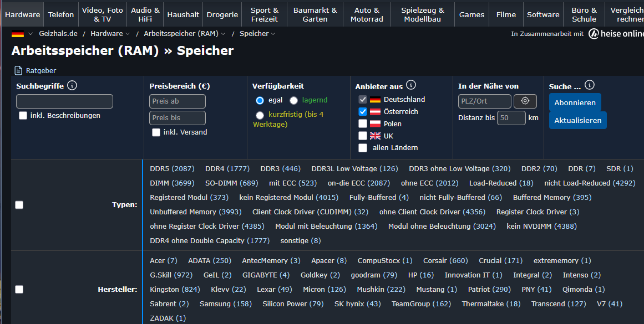Filter by mit ECC (523)
The height and width of the screenshot is (324, 644).
coord(293,183)
